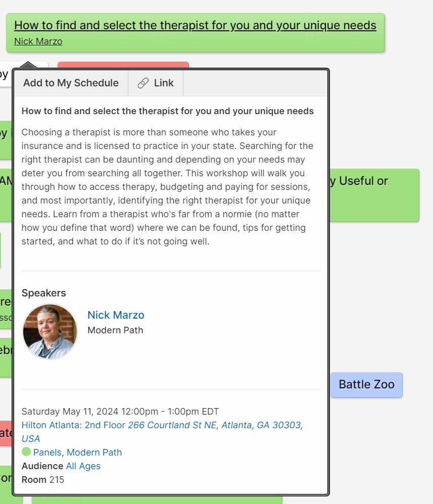This screenshot has width=433, height=504.
Task: Click the green card ending "y Useful or"
Action: pos(374,194)
